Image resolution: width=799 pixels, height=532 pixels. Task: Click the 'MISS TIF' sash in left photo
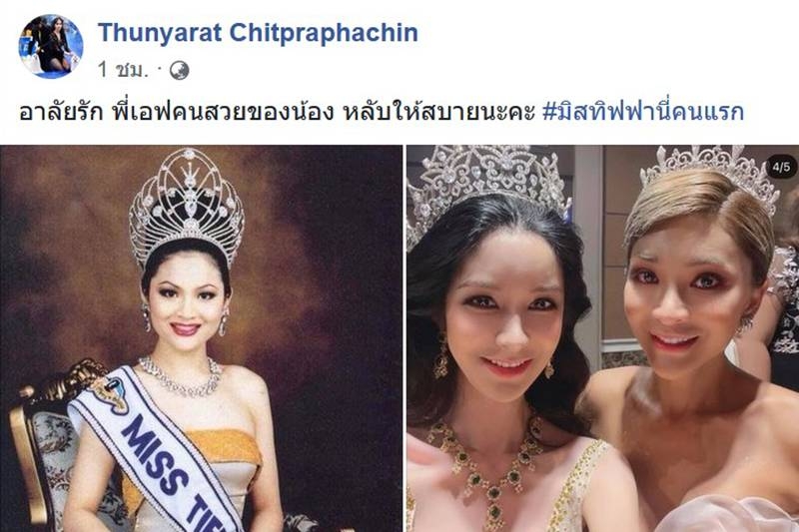[153, 450]
